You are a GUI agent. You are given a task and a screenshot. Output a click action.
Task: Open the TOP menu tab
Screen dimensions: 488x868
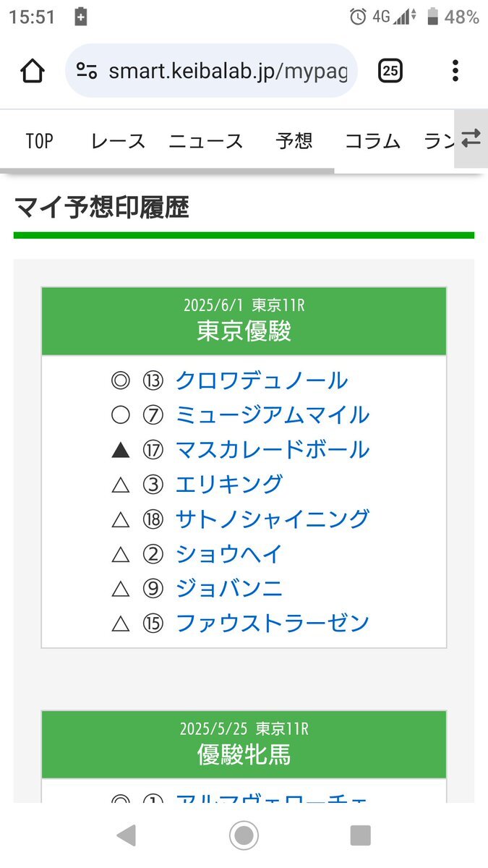tap(40, 141)
